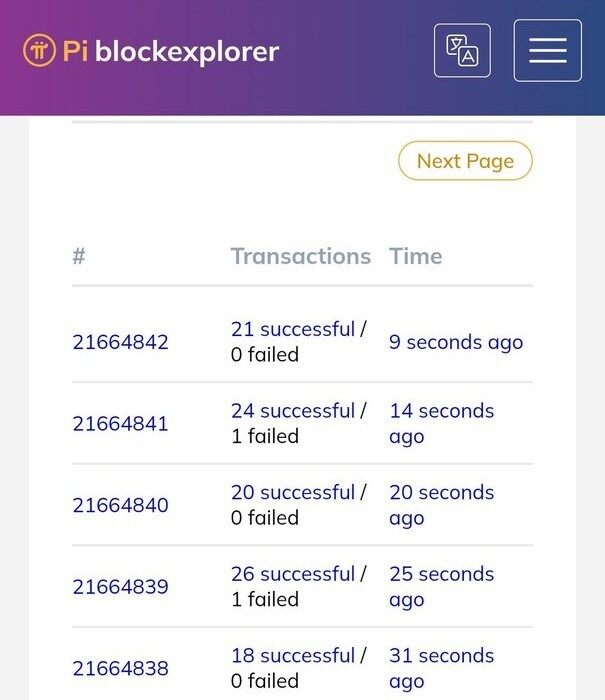Click the 14 seconds ago timestamp
The width and height of the screenshot is (605, 700).
(441, 423)
